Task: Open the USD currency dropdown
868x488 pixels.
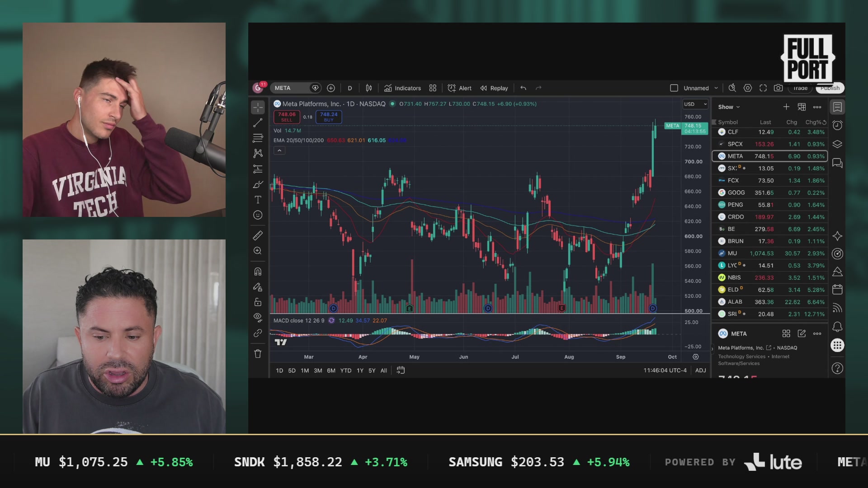Action: [695, 104]
